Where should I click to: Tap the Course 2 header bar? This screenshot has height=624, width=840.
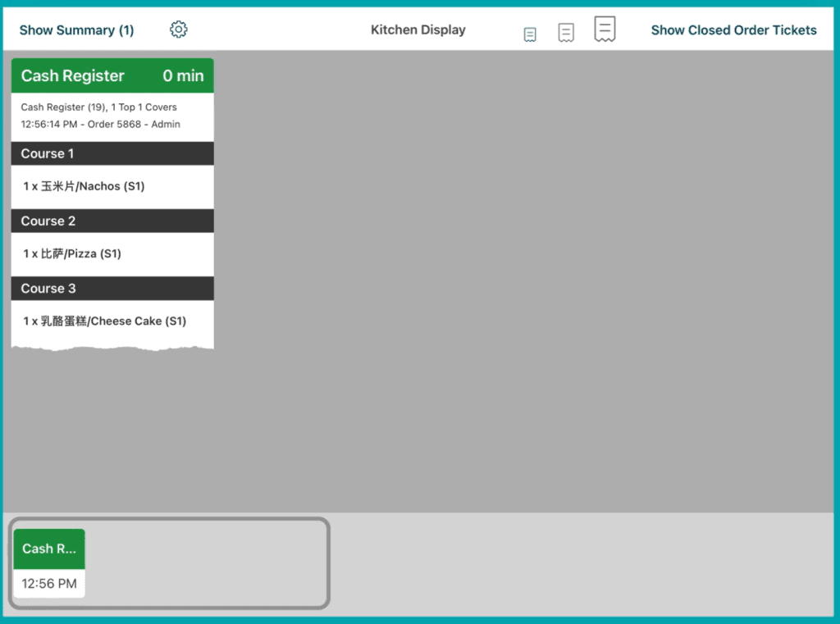coord(112,221)
